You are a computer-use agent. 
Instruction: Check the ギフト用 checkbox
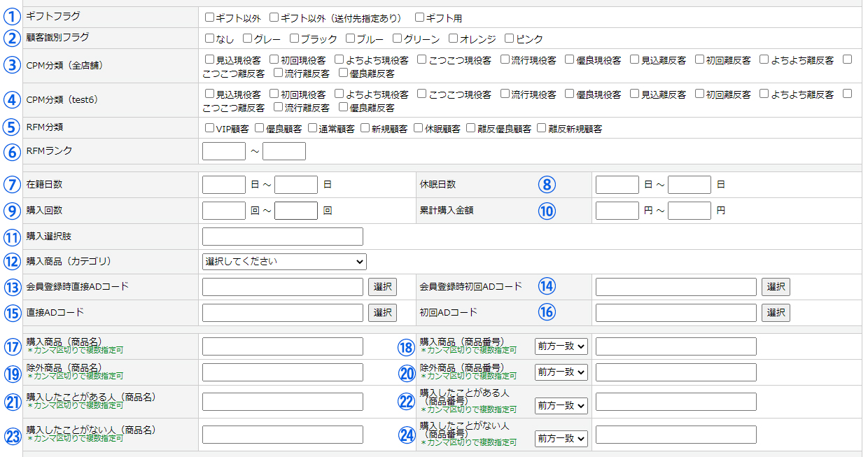click(420, 17)
